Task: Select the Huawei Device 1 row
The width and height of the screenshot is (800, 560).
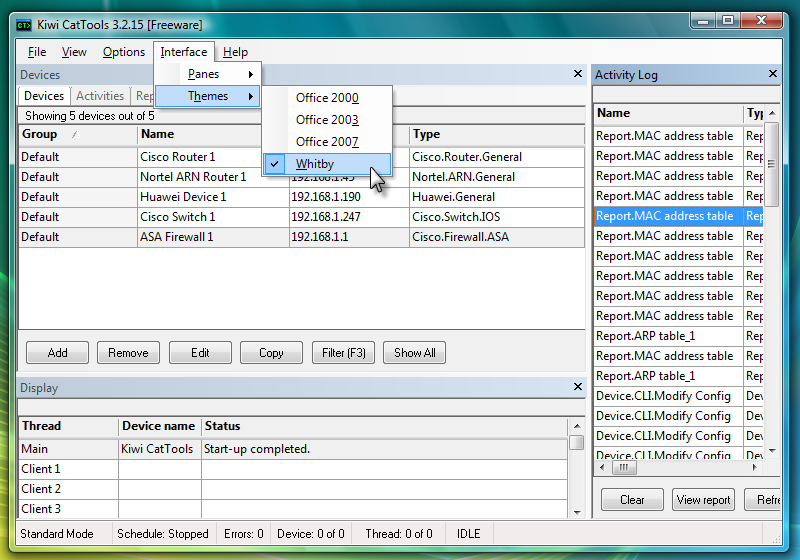Action: 301,197
